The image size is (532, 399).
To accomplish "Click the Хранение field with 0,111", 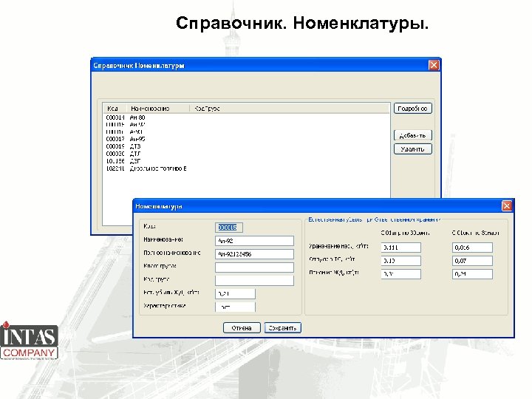I will click(401, 248).
